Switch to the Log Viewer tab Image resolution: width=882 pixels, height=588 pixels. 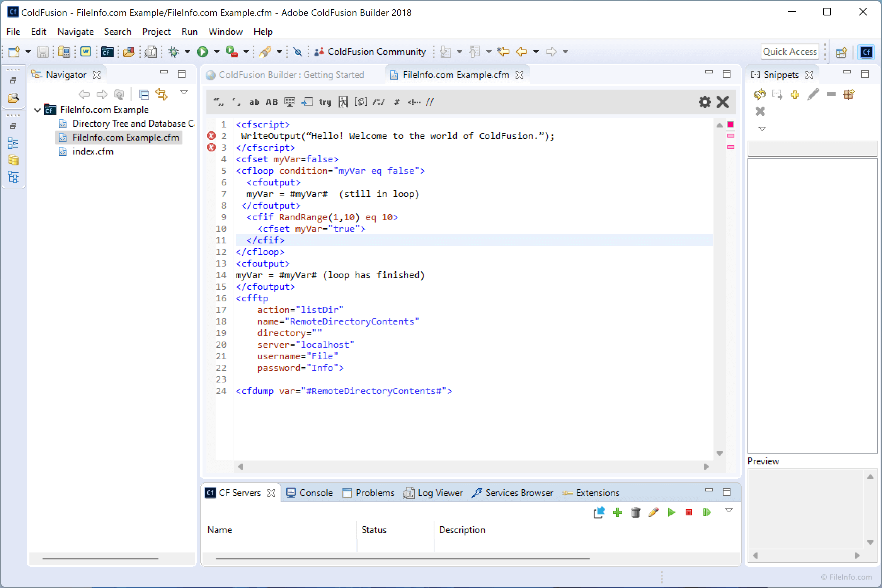pyautogui.click(x=433, y=493)
